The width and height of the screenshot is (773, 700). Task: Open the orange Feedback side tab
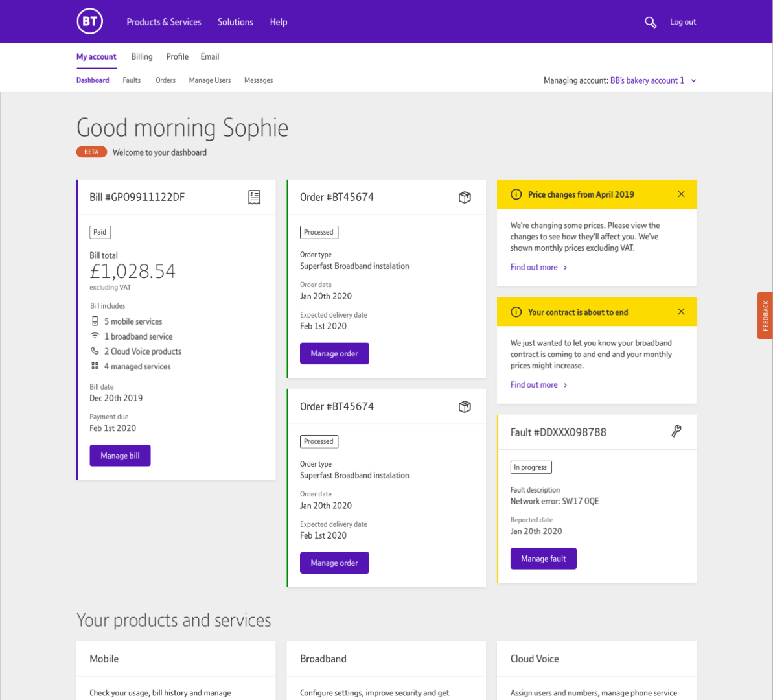[765, 316]
